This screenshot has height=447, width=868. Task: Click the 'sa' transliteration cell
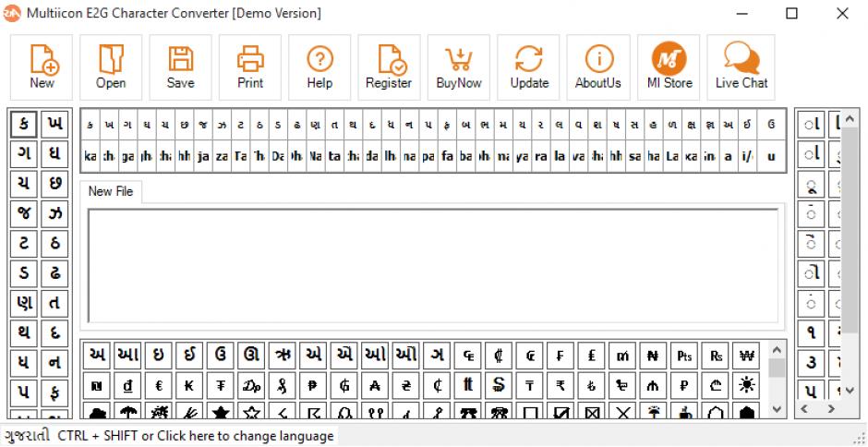point(635,157)
